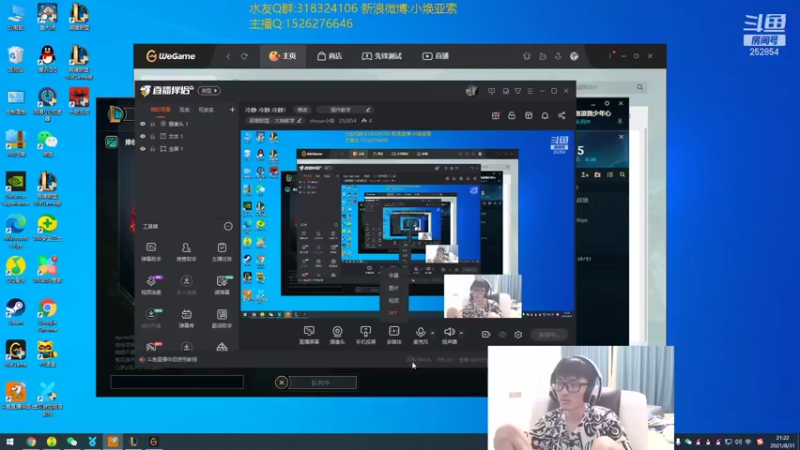
Task: Add a phone screen-cast source
Action: pyautogui.click(x=365, y=335)
